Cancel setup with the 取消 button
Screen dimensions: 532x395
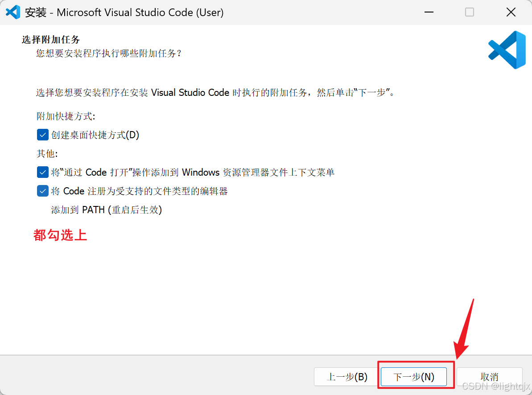pos(489,377)
